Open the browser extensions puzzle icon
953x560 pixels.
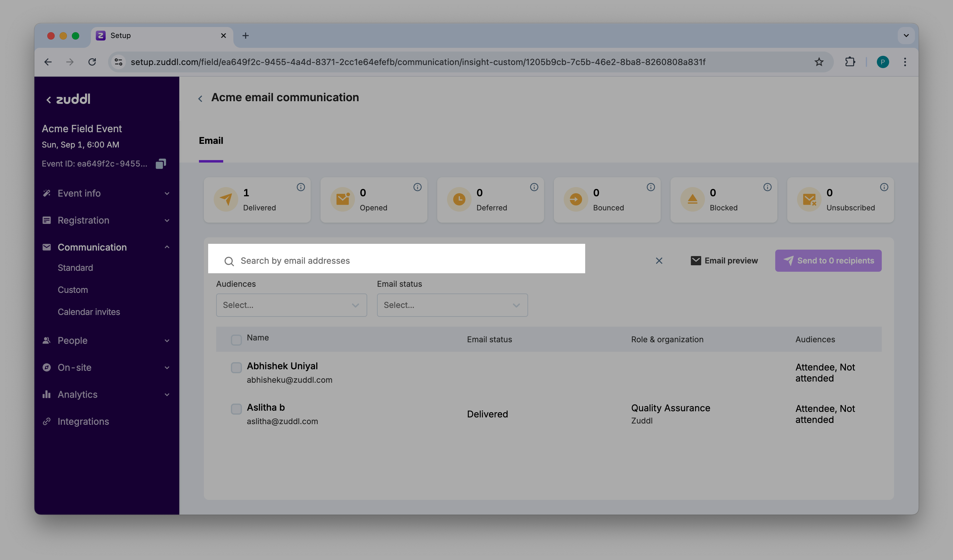[x=850, y=62]
